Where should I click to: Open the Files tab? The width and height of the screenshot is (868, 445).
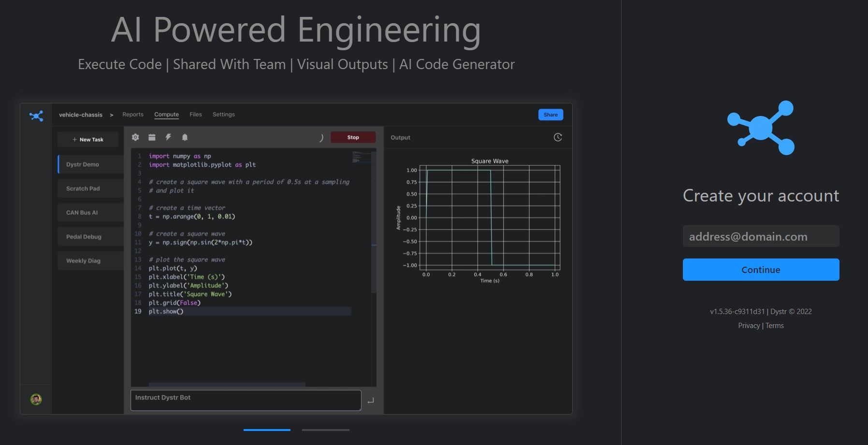[196, 115]
